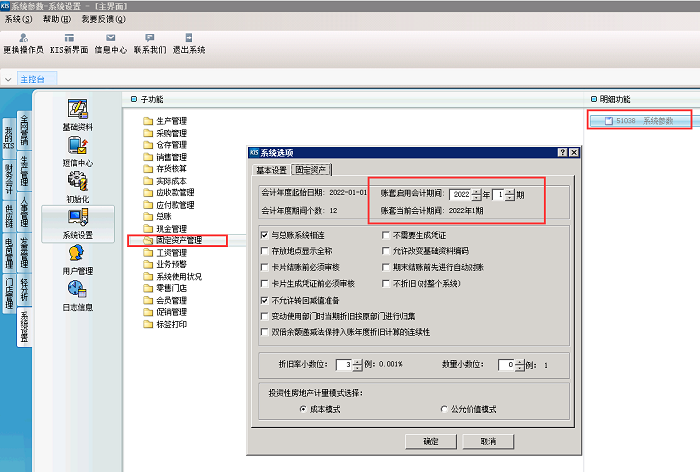The width and height of the screenshot is (700, 472).
Task: Increase the 账套启用会计期间 year spinner
Action: (476, 190)
